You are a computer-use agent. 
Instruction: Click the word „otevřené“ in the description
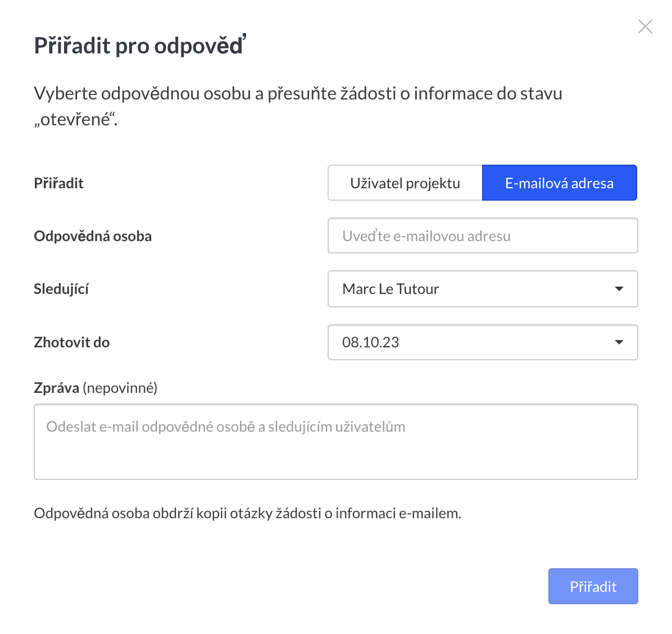click(75, 119)
